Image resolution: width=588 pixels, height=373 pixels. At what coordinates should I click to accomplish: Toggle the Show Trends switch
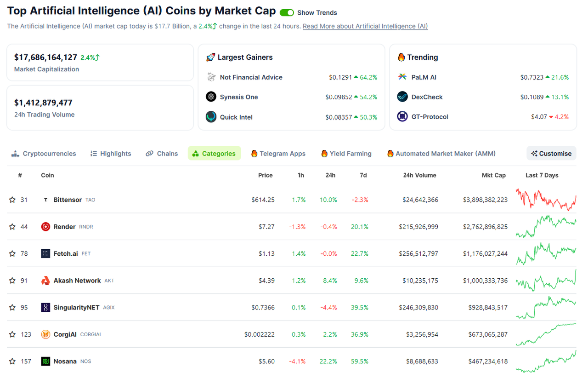tap(287, 12)
